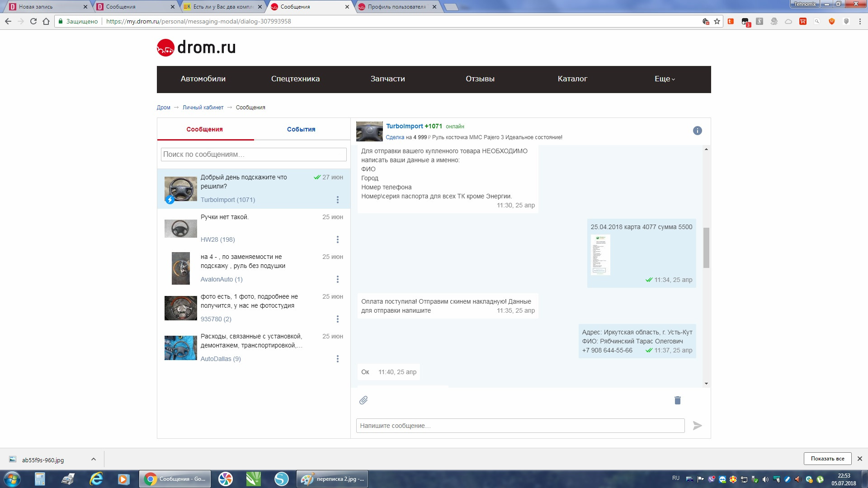
Task: Reload the page using the refresh icon
Action: (x=33, y=21)
